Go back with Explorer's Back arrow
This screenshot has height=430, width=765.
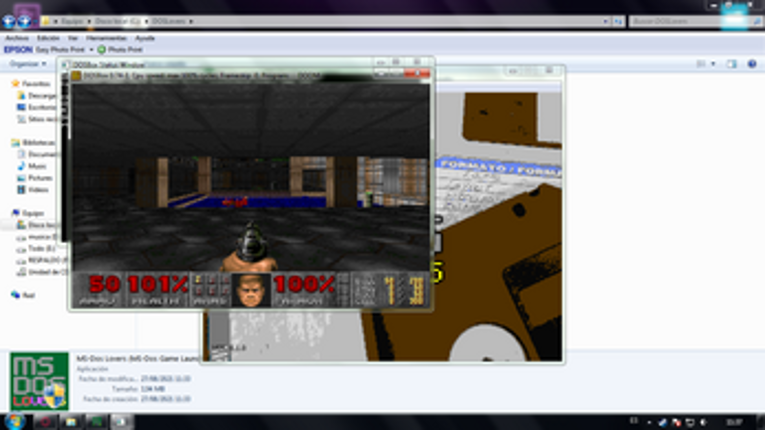coord(8,21)
